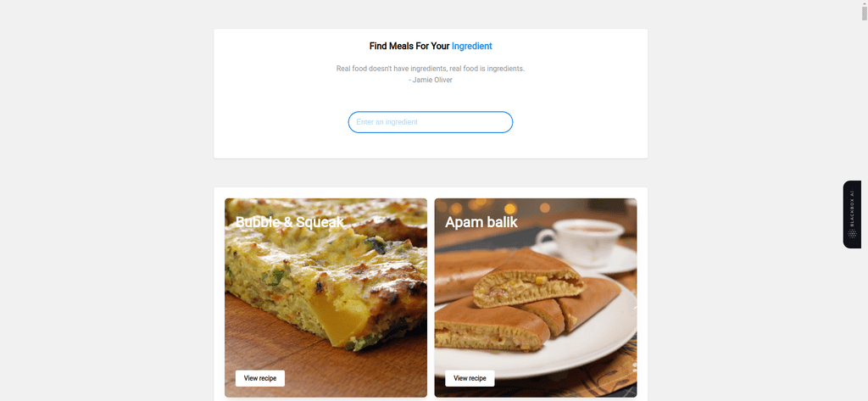Click the Find Meals For Your heading
868x401 pixels.
click(x=409, y=47)
